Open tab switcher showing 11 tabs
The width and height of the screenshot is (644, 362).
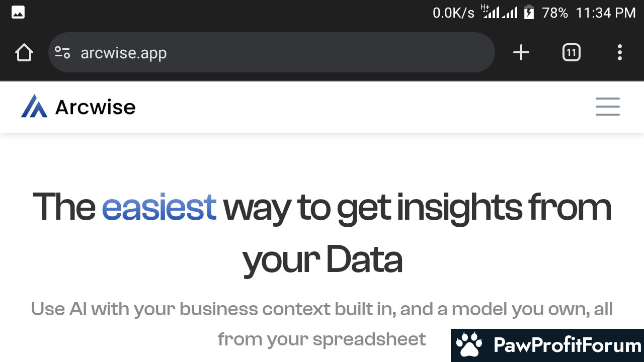pyautogui.click(x=571, y=52)
